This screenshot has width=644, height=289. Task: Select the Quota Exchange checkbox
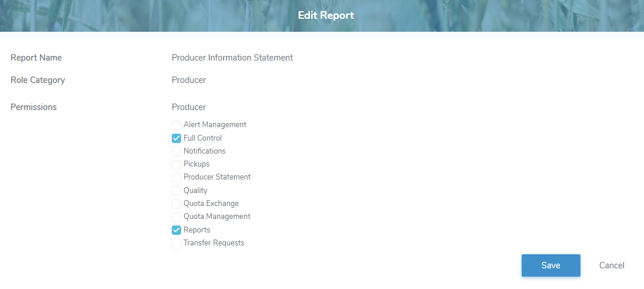176,204
